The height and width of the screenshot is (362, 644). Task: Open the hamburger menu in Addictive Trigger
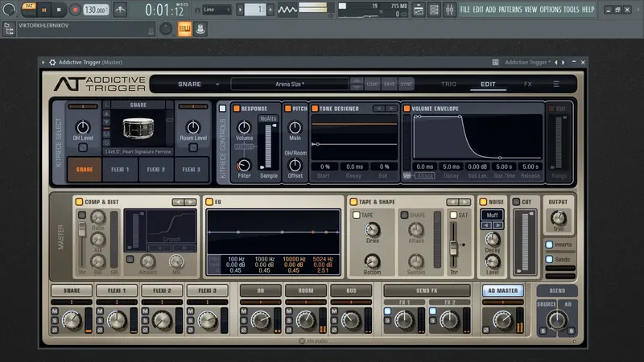(x=556, y=84)
